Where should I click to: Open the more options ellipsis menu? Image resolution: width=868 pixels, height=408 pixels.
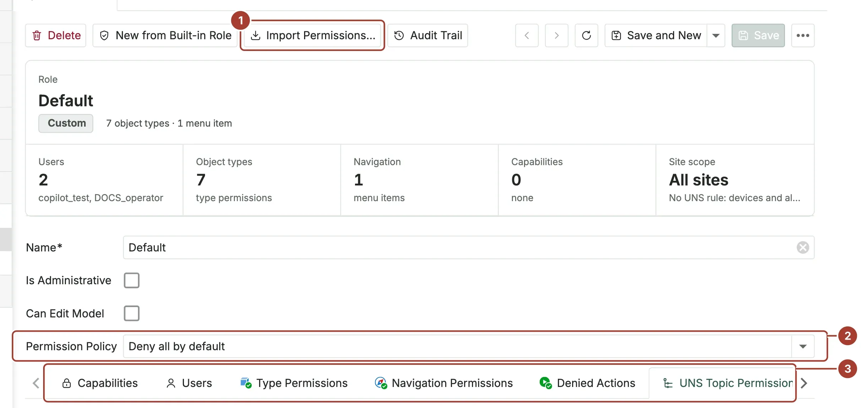[x=803, y=35]
